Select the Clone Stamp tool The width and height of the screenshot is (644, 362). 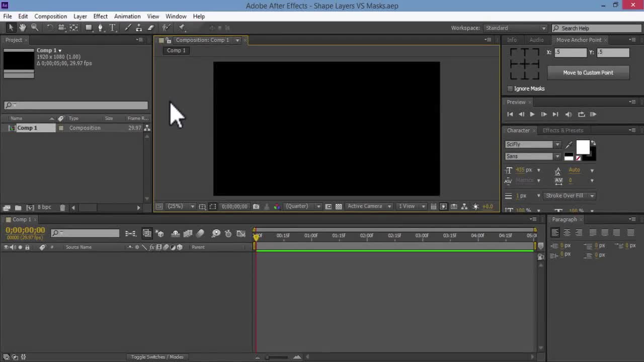pos(139,28)
